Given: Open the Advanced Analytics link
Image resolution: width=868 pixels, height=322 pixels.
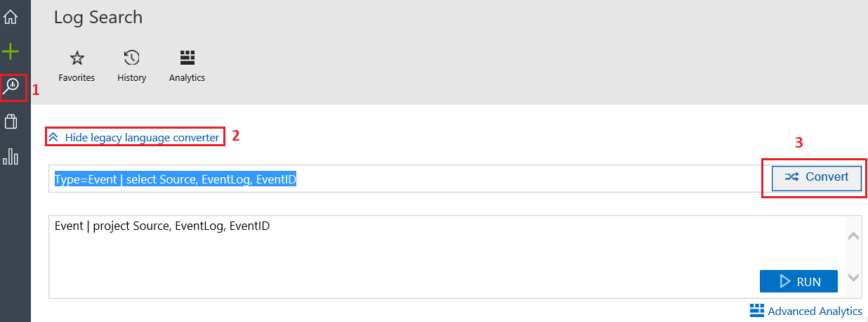Looking at the screenshot, I should (x=815, y=311).
